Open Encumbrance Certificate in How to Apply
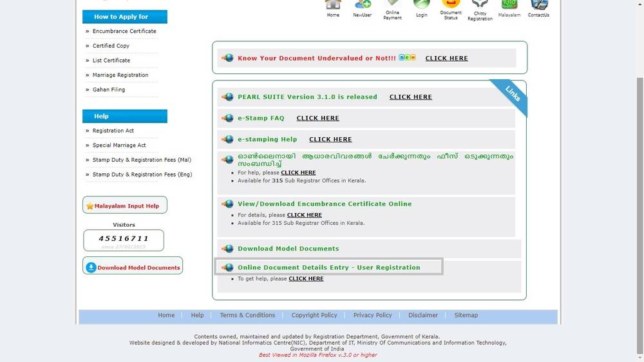Image resolution: width=644 pixels, height=362 pixels. 124,31
